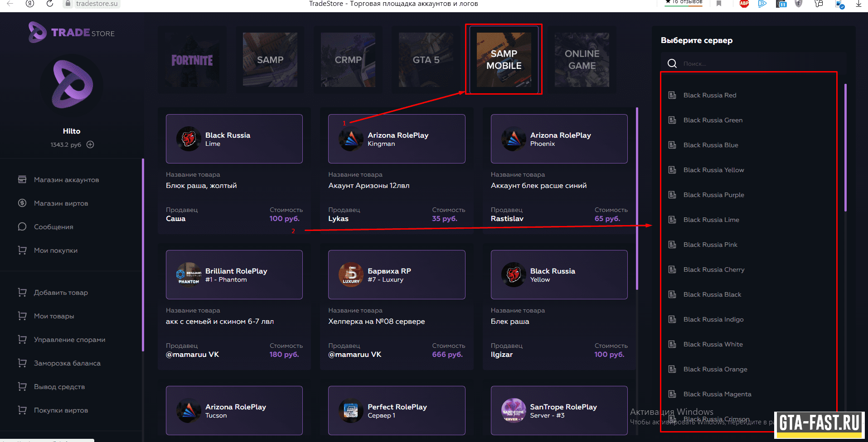868x442 pixels.
Task: Click the Black Russia Blue list icon
Action: (673, 145)
